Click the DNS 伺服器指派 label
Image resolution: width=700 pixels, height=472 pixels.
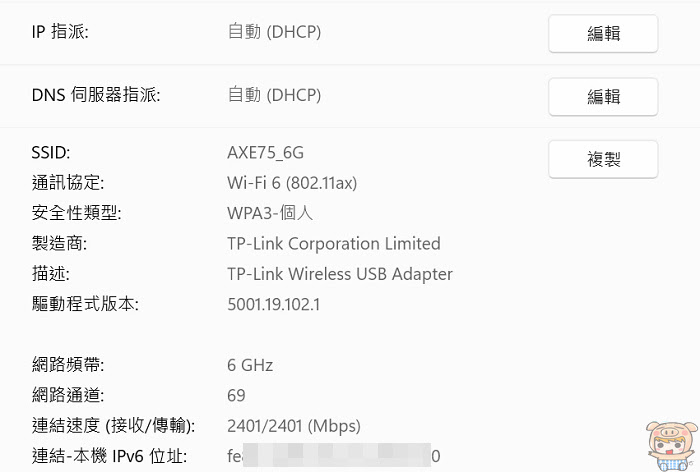pos(96,95)
